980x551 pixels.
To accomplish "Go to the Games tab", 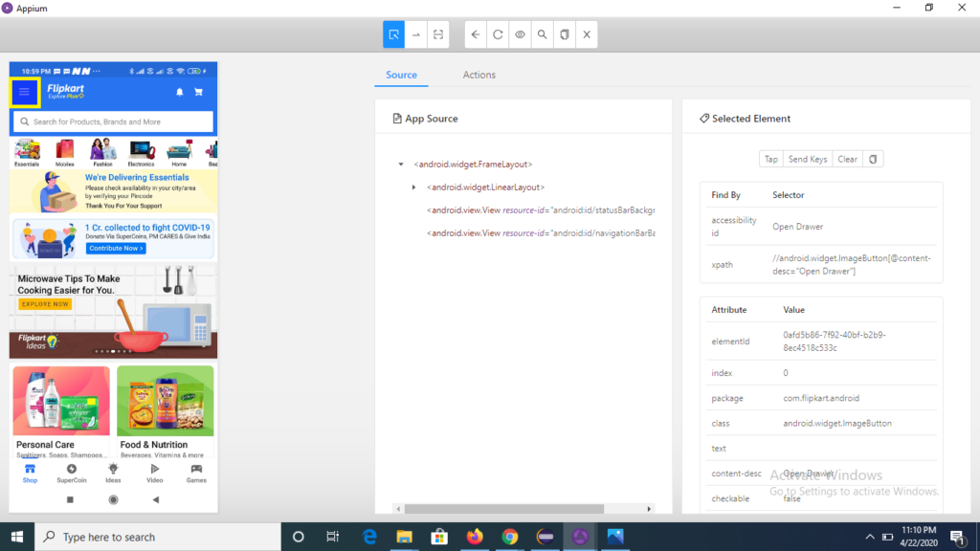I will 196,474.
